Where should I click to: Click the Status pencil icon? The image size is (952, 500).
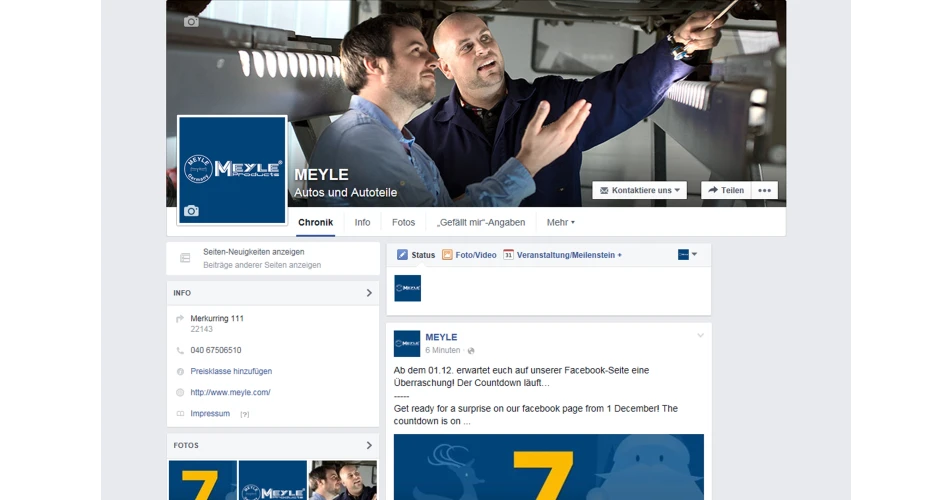point(402,255)
